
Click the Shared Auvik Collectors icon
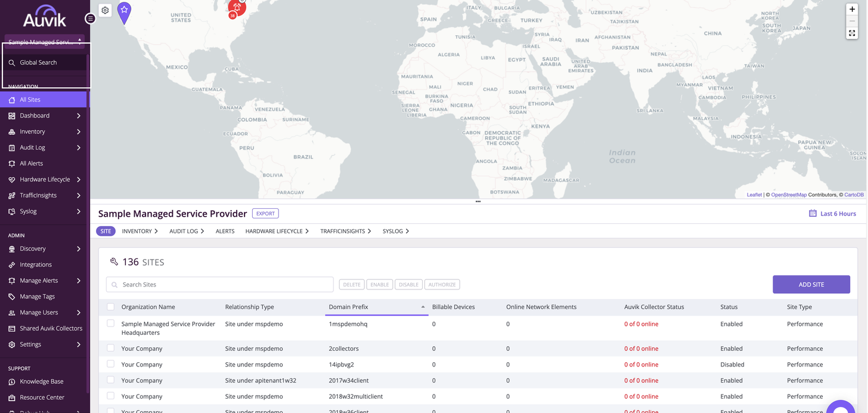point(11,328)
